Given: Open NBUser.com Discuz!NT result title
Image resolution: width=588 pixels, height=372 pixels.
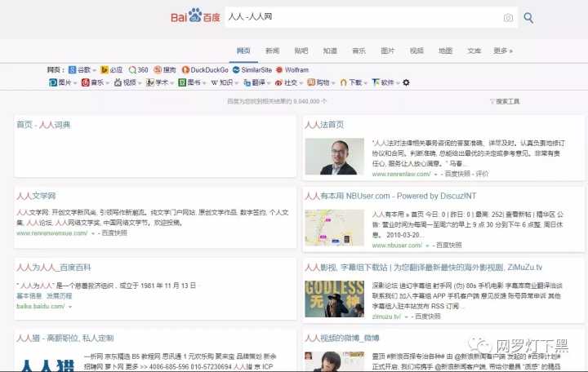Looking at the screenshot, I should click(390, 196).
